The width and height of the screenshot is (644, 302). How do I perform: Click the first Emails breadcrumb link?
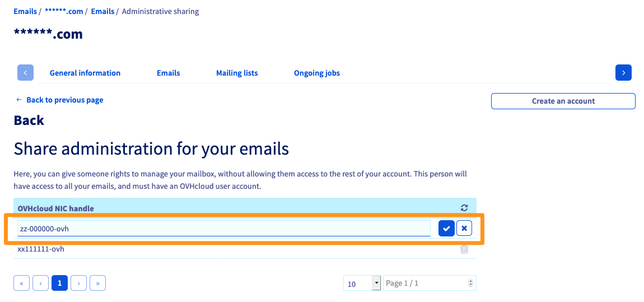tap(25, 11)
